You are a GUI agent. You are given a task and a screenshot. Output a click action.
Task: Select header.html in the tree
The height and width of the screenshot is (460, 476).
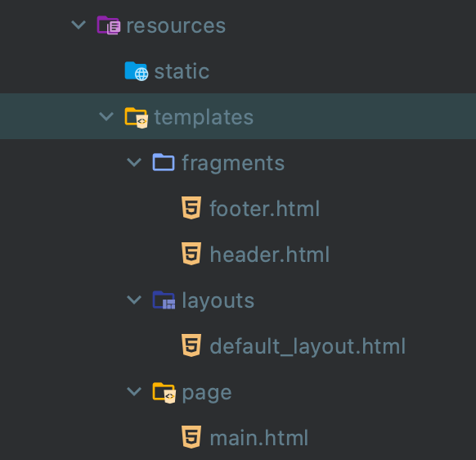270,255
